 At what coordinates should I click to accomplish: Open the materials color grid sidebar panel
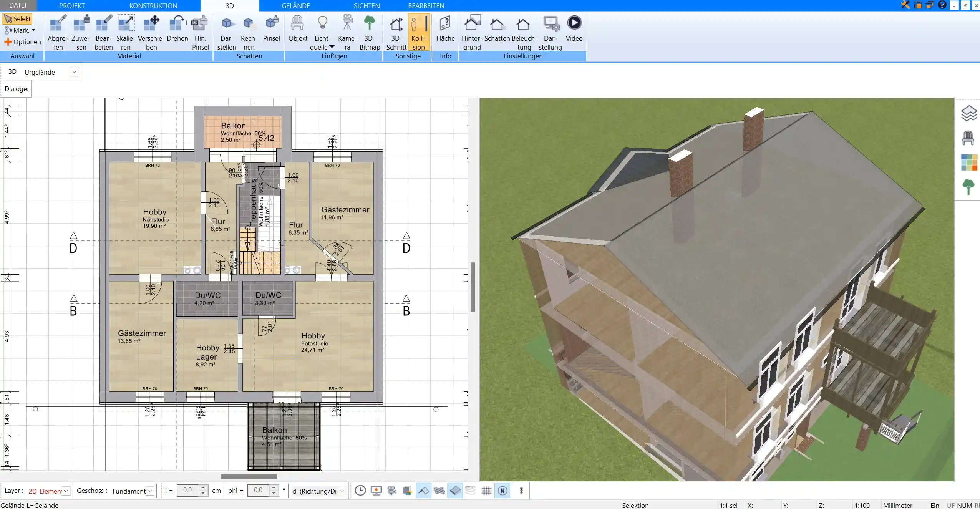969,162
